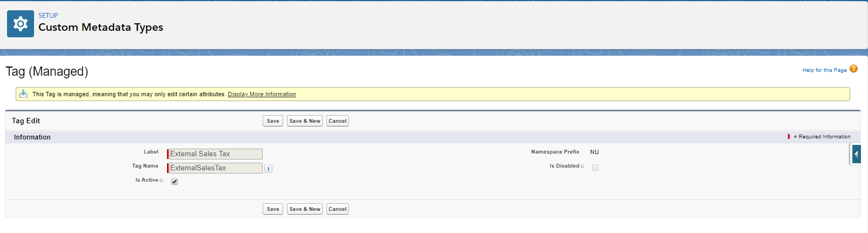The image size is (868, 233).
Task: Click the Label field containing External Sales Tax
Action: (216, 154)
